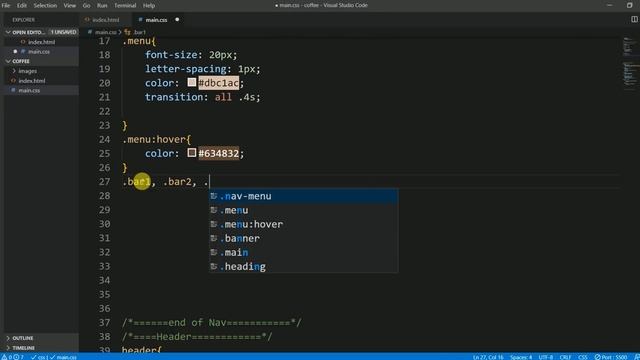Screen dimensions: 640x360
Task: Open the Terminal menu
Action: pyautogui.click(x=125, y=5)
